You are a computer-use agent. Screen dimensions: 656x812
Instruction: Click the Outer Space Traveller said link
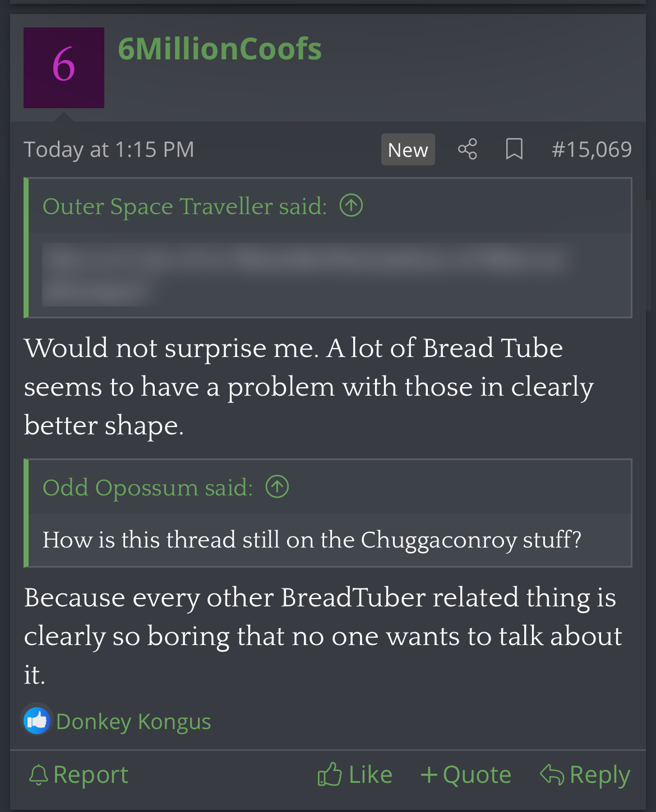coord(184,206)
